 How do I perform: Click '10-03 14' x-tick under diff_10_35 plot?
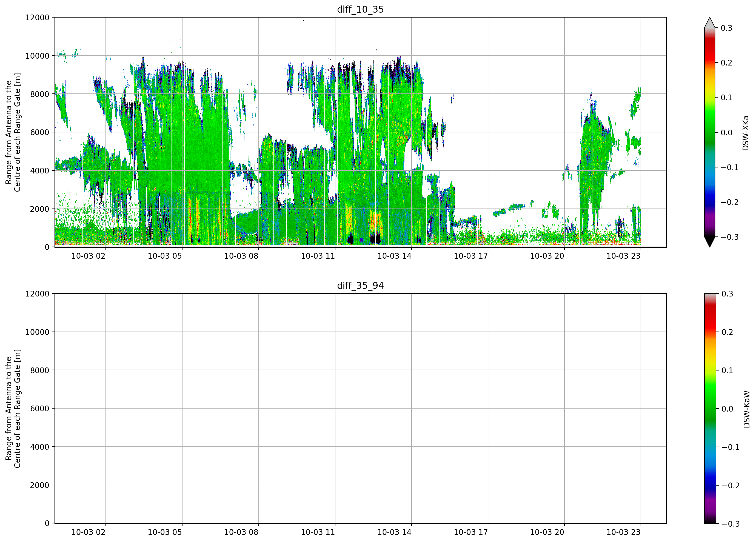(x=394, y=256)
